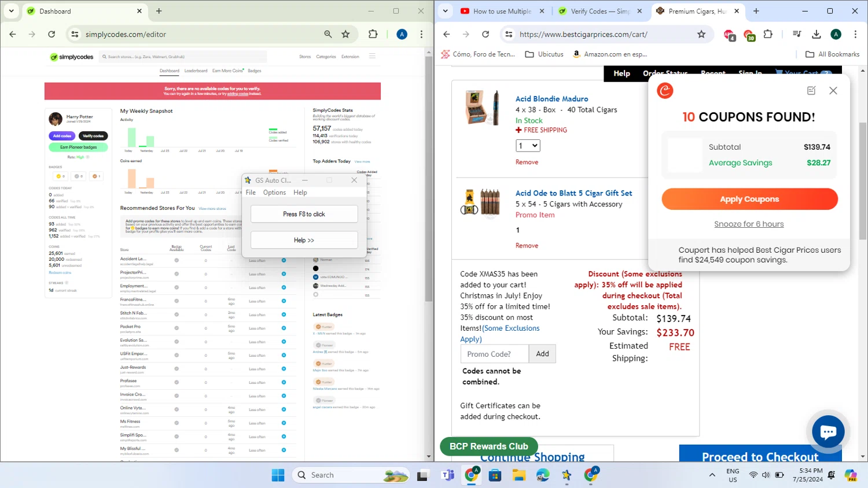Screen dimensions: 868x488
Task: Open the Options menu in GS Auto Clicker
Action: [274, 193]
